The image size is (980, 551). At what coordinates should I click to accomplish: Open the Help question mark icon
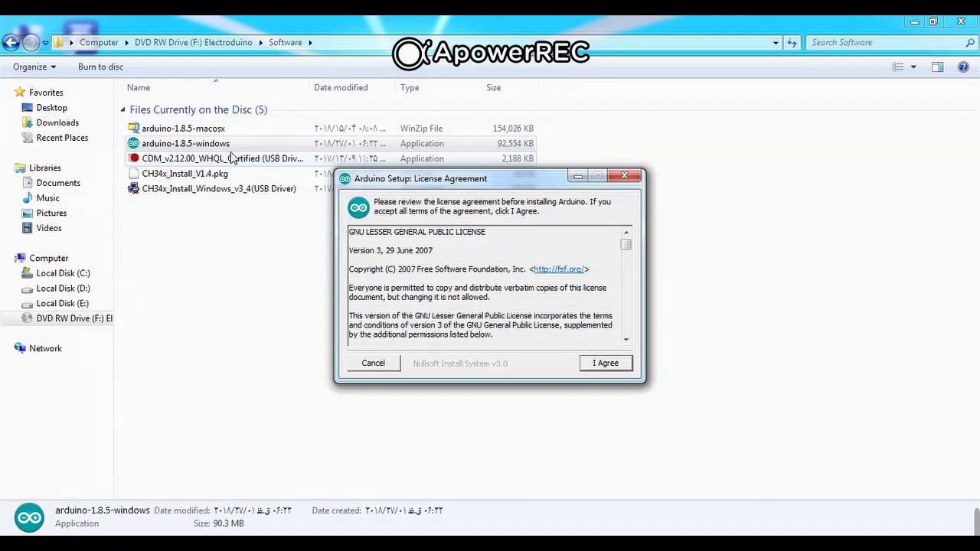tap(963, 67)
